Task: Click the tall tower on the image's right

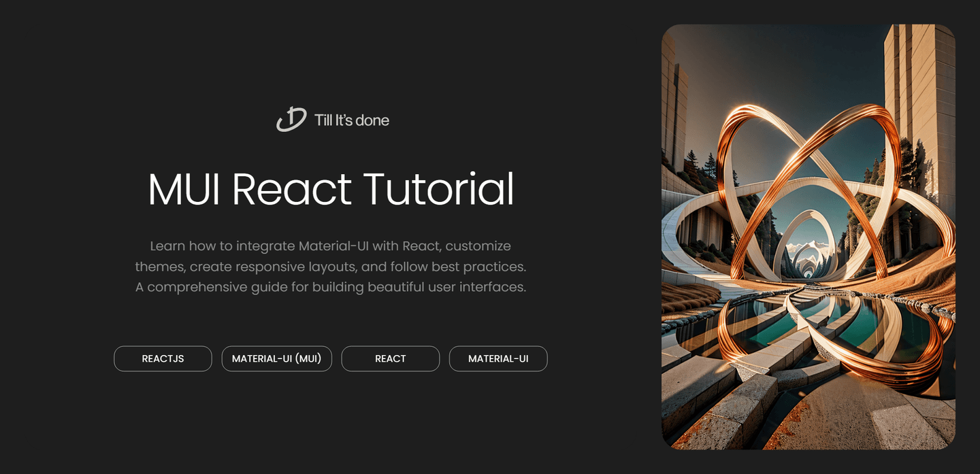Action: pos(919,88)
